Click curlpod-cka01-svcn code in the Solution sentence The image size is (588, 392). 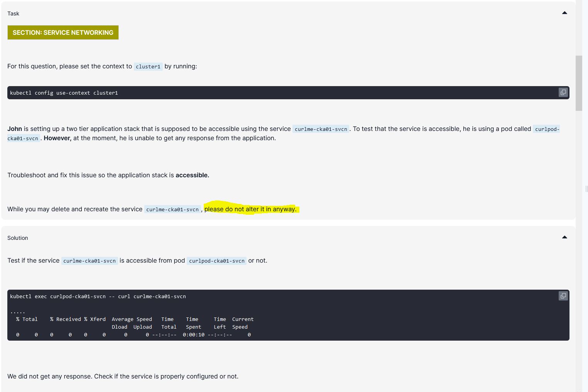(217, 261)
